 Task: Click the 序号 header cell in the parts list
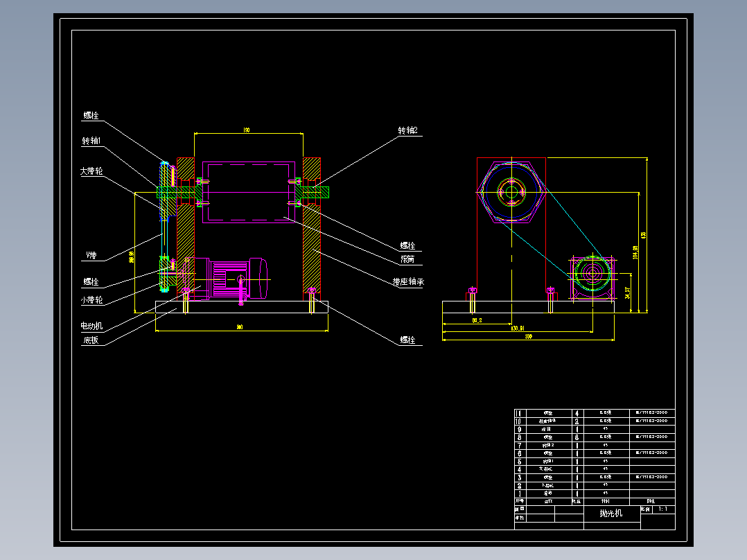(x=519, y=501)
